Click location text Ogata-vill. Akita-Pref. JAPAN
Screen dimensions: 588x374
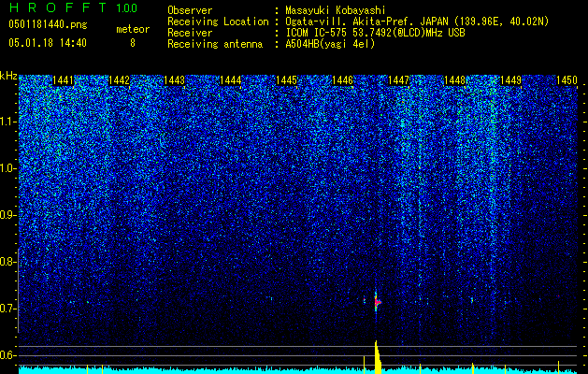pos(366,22)
